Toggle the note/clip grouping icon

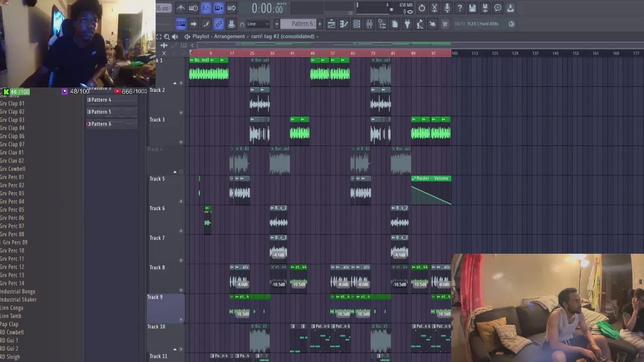pos(206,24)
